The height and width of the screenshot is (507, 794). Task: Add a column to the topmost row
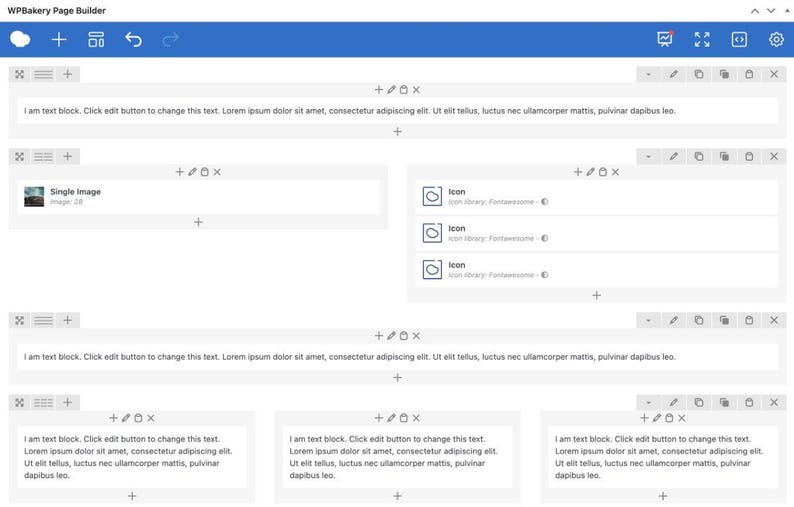pyautogui.click(x=67, y=74)
